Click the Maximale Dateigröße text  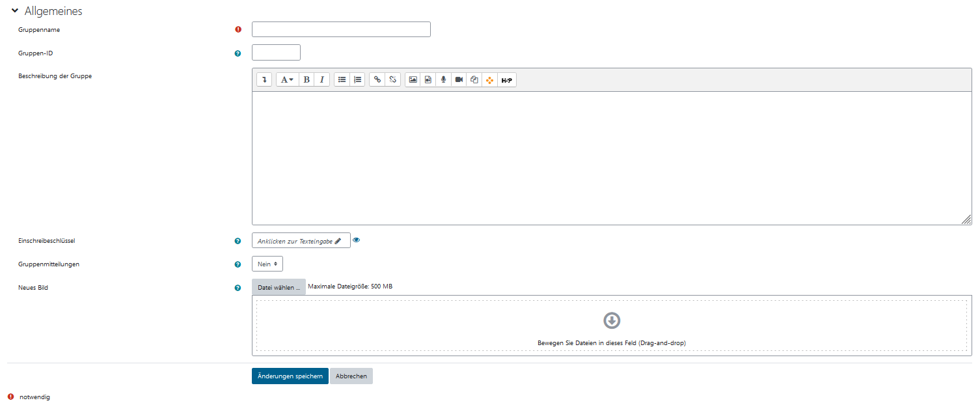click(350, 286)
